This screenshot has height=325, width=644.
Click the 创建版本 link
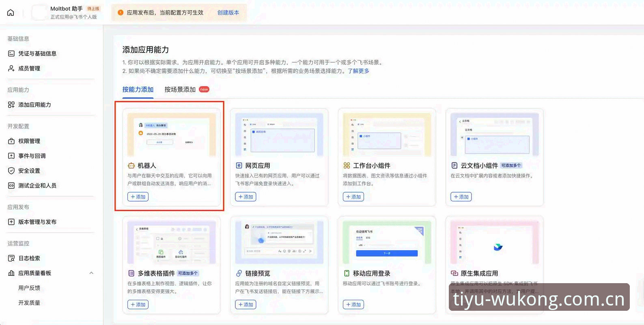tap(228, 13)
